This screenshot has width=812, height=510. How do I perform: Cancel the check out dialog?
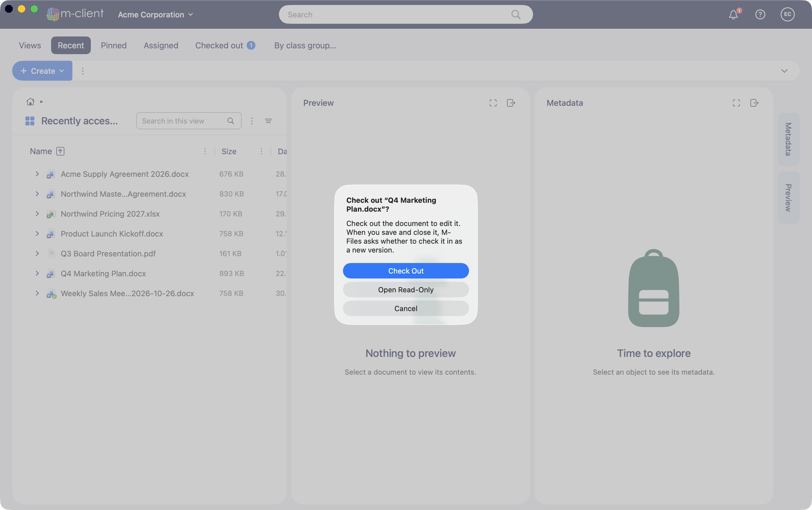(406, 309)
